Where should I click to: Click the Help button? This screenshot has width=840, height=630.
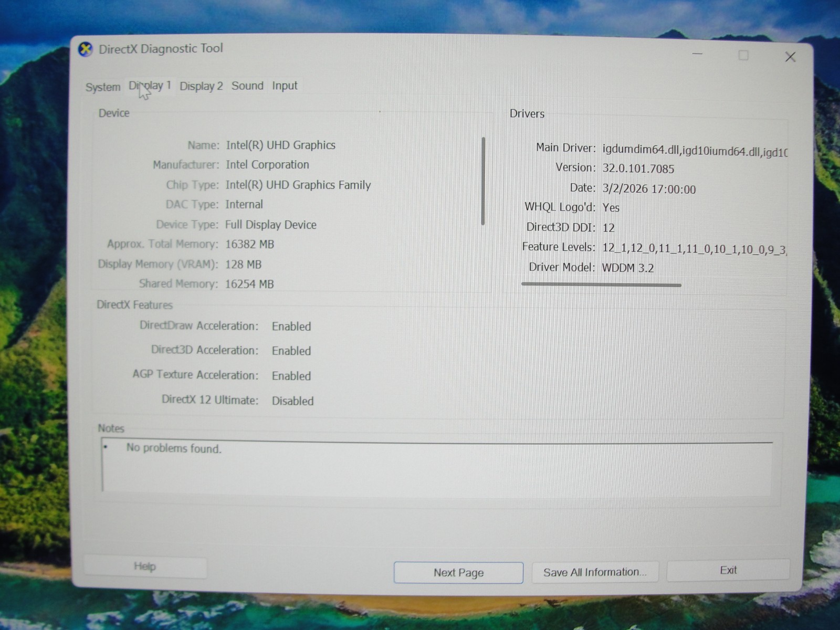pyautogui.click(x=145, y=566)
